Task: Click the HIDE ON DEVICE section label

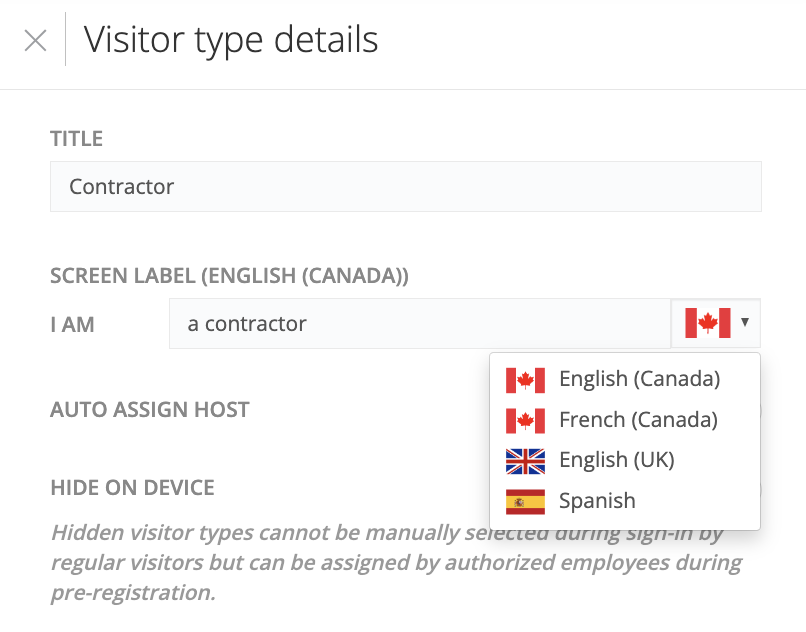Action: click(132, 488)
